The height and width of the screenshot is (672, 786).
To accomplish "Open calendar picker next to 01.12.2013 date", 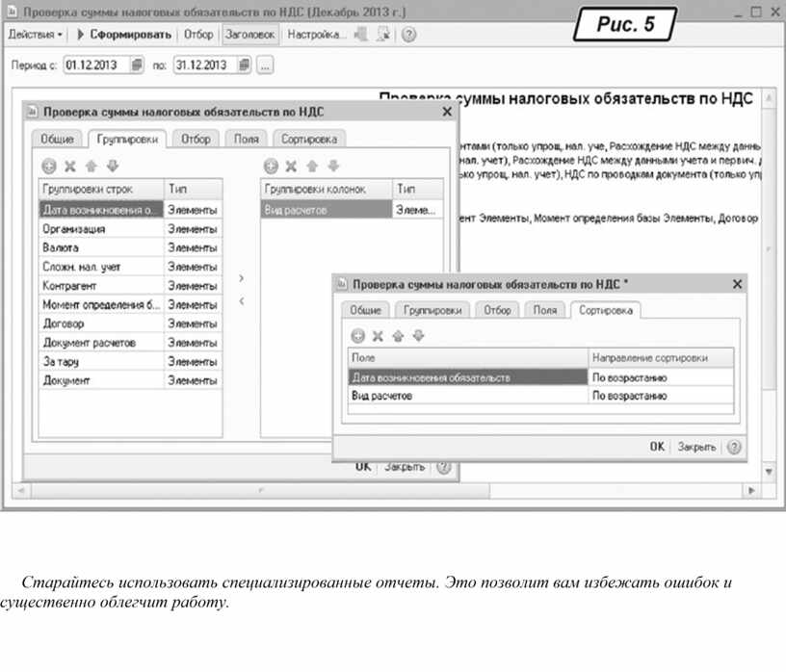I will coord(136,65).
